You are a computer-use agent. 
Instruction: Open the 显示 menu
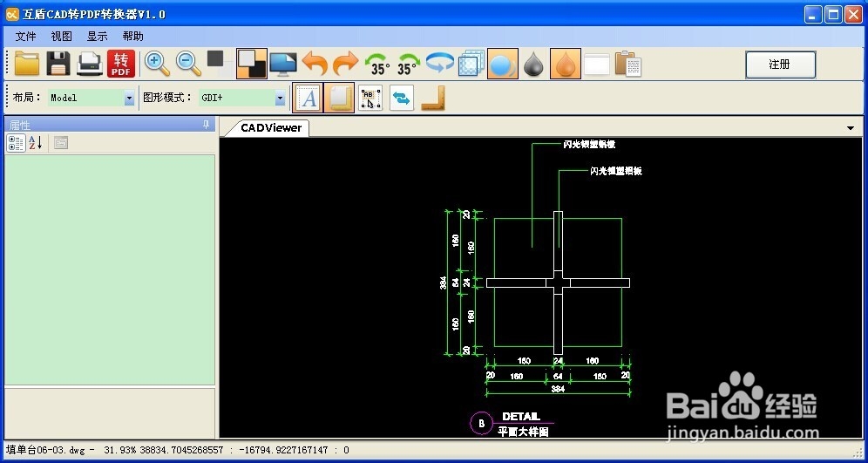[x=97, y=37]
